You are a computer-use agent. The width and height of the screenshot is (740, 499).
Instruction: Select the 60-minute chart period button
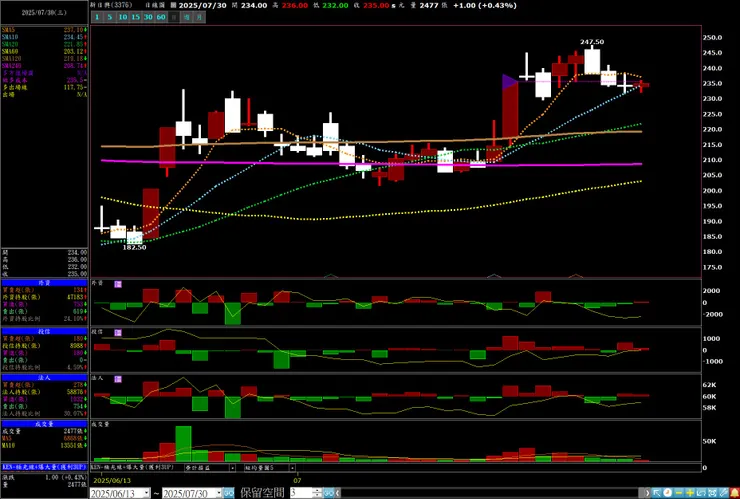[161, 17]
